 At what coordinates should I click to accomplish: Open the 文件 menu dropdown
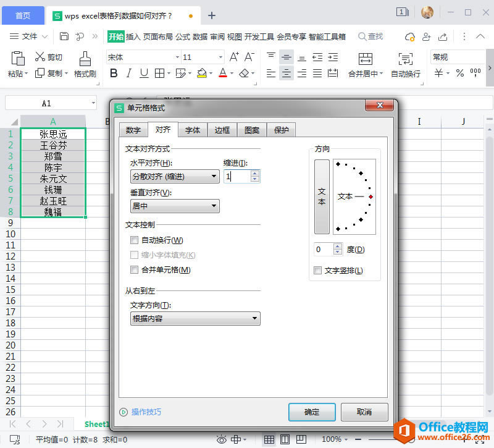click(28, 36)
